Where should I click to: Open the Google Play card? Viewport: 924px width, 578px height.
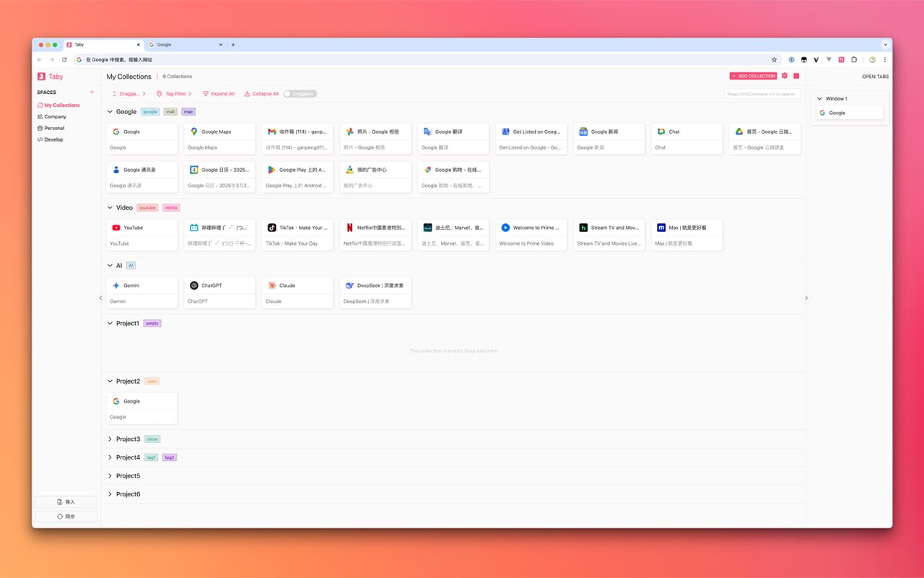pyautogui.click(x=298, y=177)
